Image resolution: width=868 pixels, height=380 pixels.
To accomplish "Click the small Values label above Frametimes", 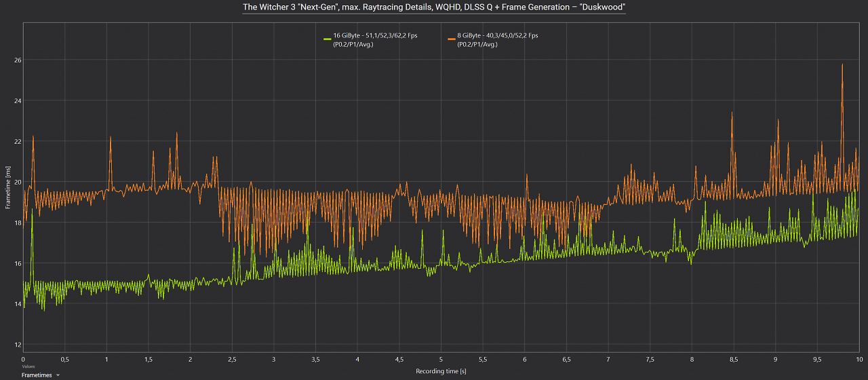I will tap(28, 366).
